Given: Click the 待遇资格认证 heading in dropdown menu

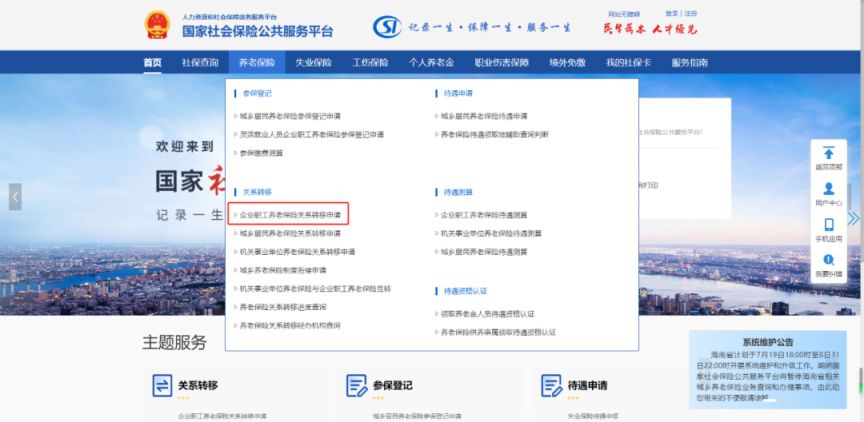Looking at the screenshot, I should pos(466,291).
